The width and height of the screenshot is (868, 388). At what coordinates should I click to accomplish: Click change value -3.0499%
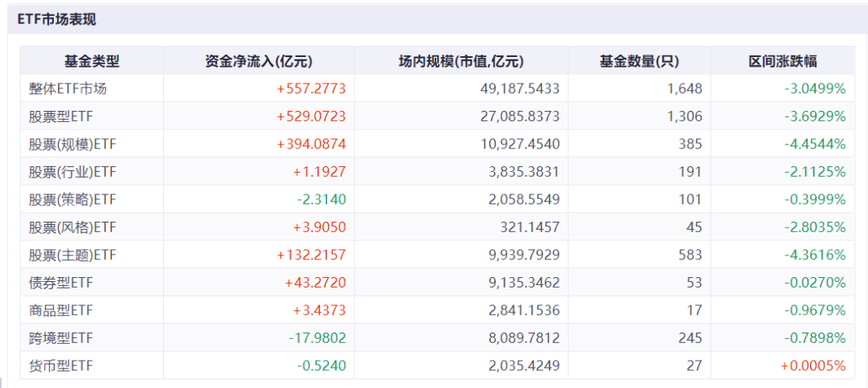pos(815,88)
